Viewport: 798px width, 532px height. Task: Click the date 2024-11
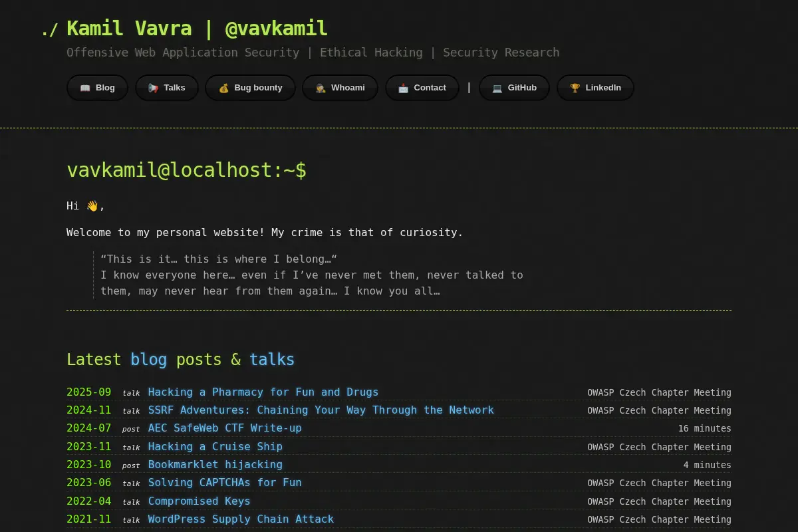coord(89,410)
